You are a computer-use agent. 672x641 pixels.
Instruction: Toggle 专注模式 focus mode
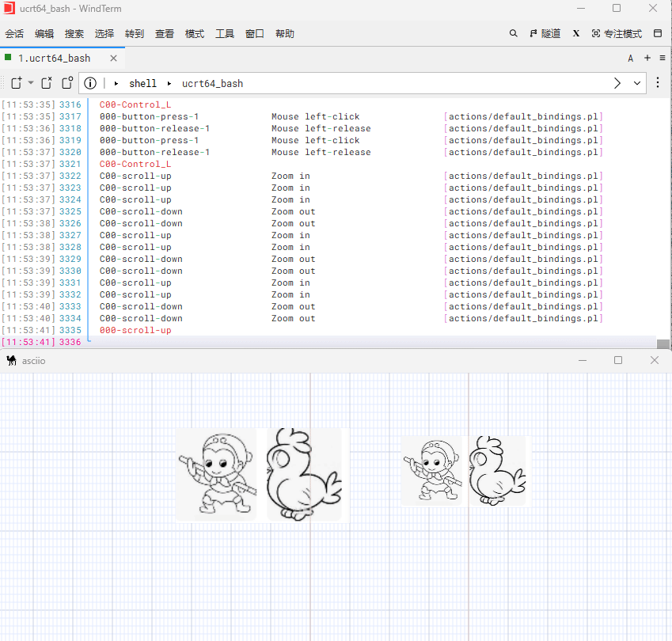tap(617, 34)
